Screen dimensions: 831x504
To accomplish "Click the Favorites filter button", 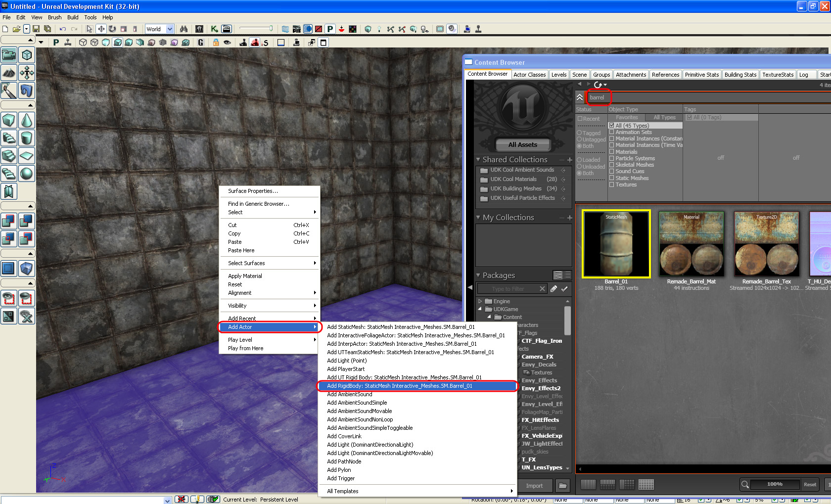I will 627,117.
